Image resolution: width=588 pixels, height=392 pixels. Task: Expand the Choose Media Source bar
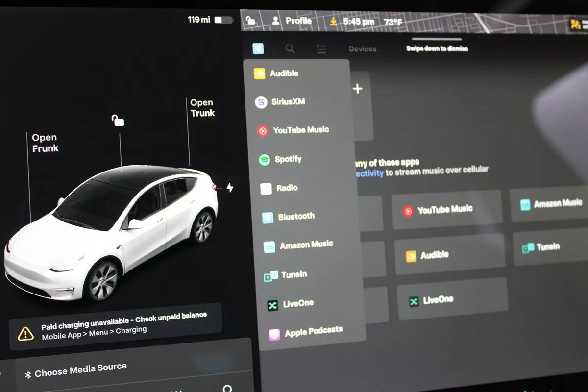[81, 370]
